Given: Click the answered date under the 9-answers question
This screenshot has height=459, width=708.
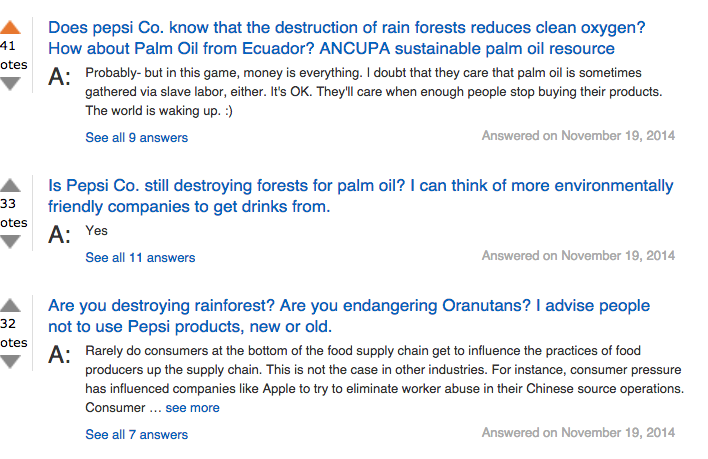Looking at the screenshot, I should 578,135.
